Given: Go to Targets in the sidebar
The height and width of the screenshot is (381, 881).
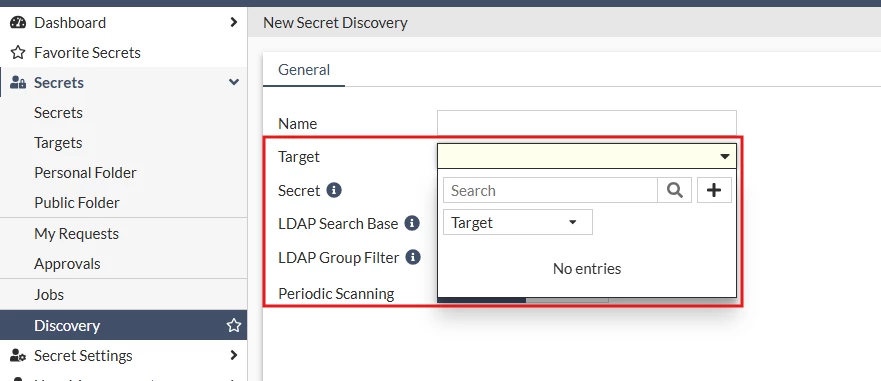Looking at the screenshot, I should tap(124, 143).
